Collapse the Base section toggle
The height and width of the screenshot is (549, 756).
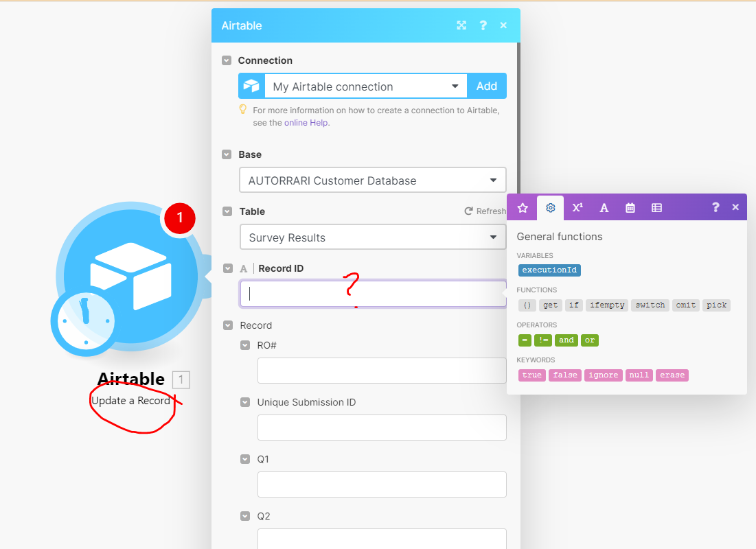tap(227, 154)
